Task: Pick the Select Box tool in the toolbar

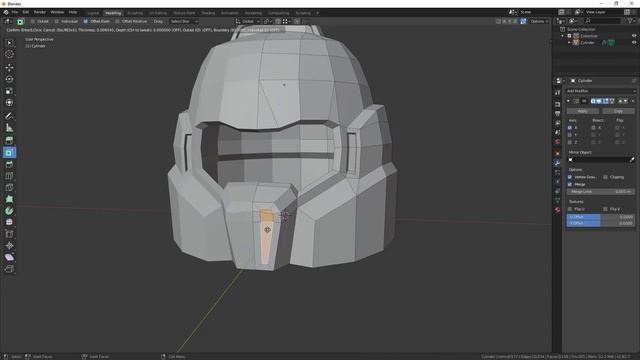Action: pos(9,42)
